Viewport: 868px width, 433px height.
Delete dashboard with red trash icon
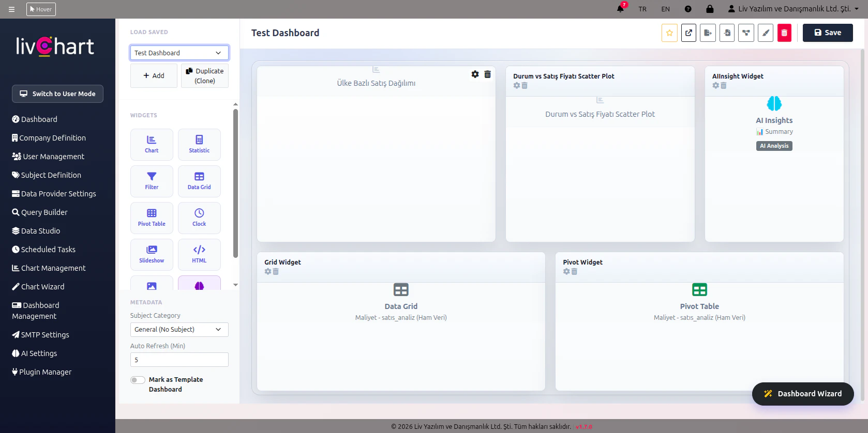pos(784,33)
